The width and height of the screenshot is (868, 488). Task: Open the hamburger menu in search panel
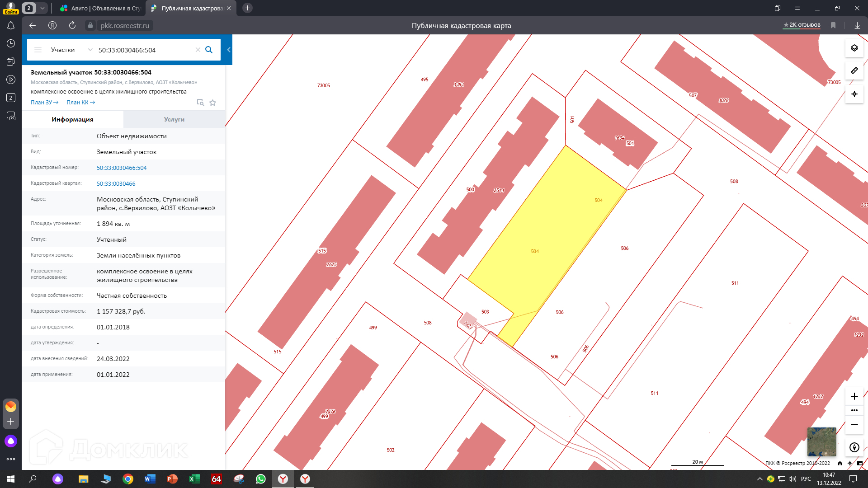(38, 50)
